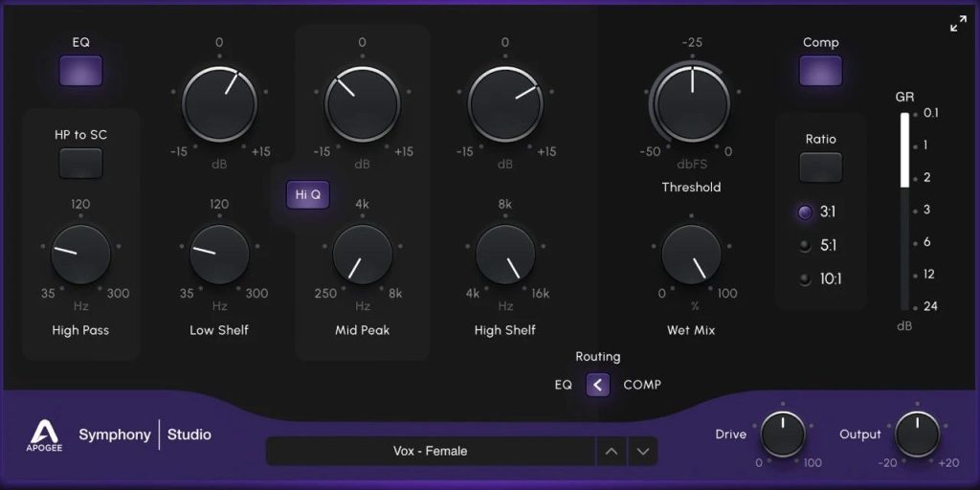Flip the EQ/COMP routing arrow button
980x490 pixels.
(598, 385)
